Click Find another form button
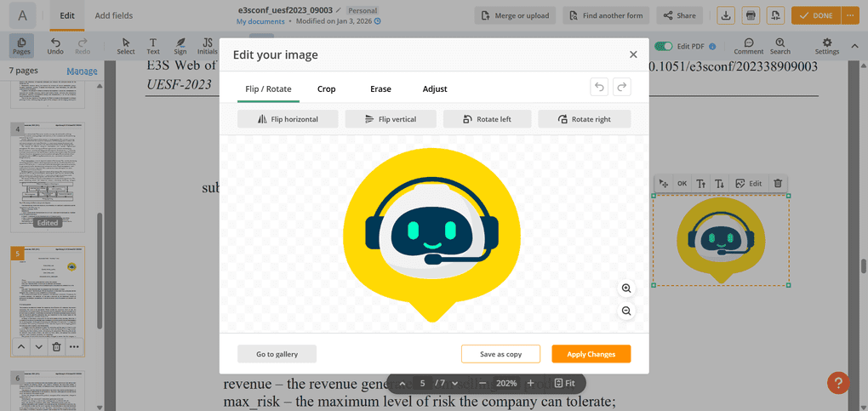The image size is (868, 411). tap(606, 15)
